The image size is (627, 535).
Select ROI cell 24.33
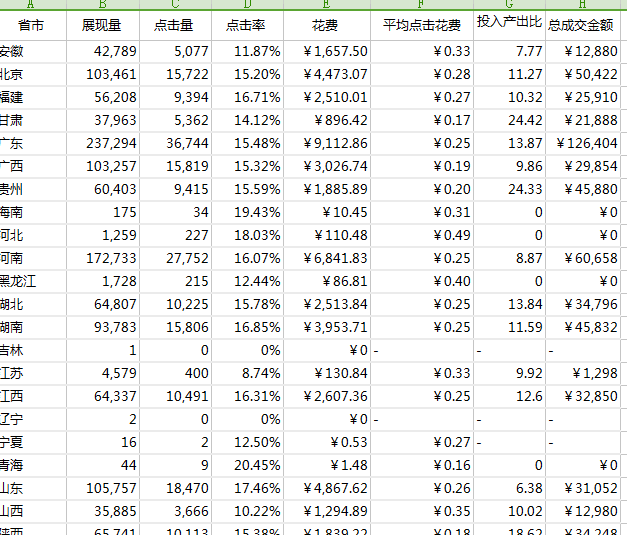pyautogui.click(x=509, y=190)
